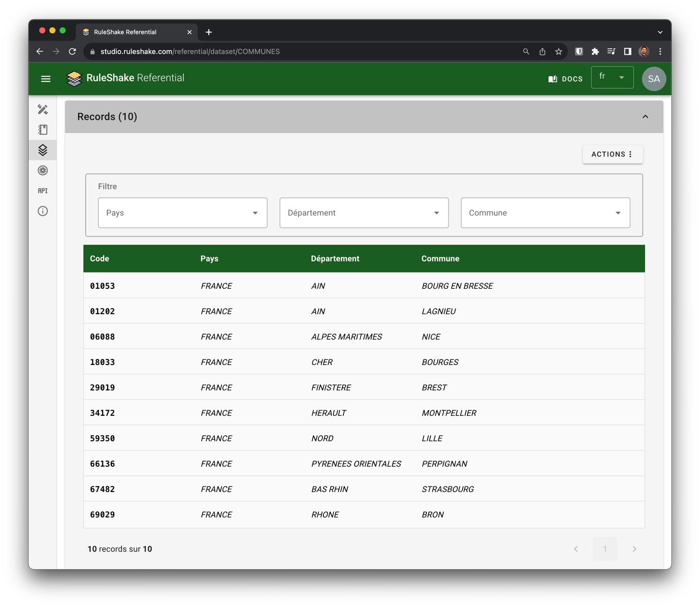Open the API sidebar section
This screenshot has width=700, height=607.
[43, 191]
